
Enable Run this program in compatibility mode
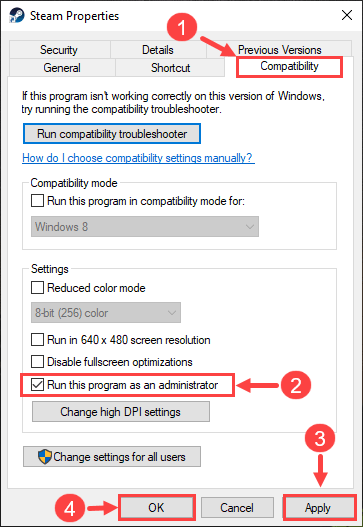(37, 201)
